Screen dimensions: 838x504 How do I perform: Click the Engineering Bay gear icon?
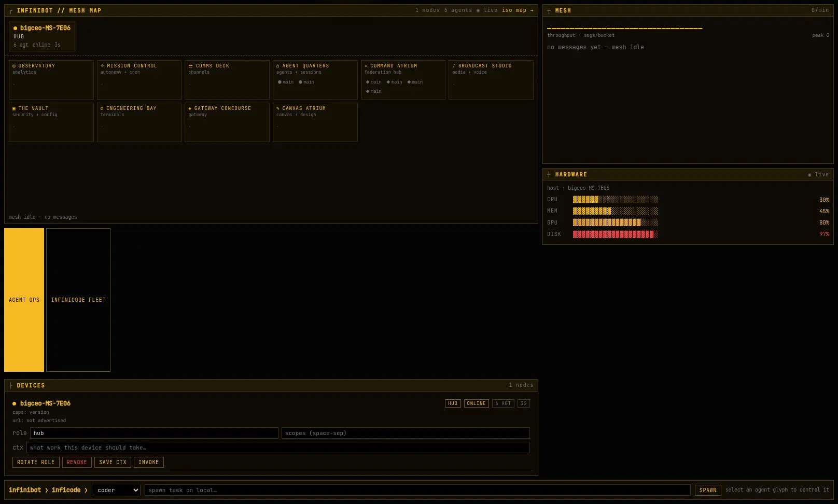[102, 108]
